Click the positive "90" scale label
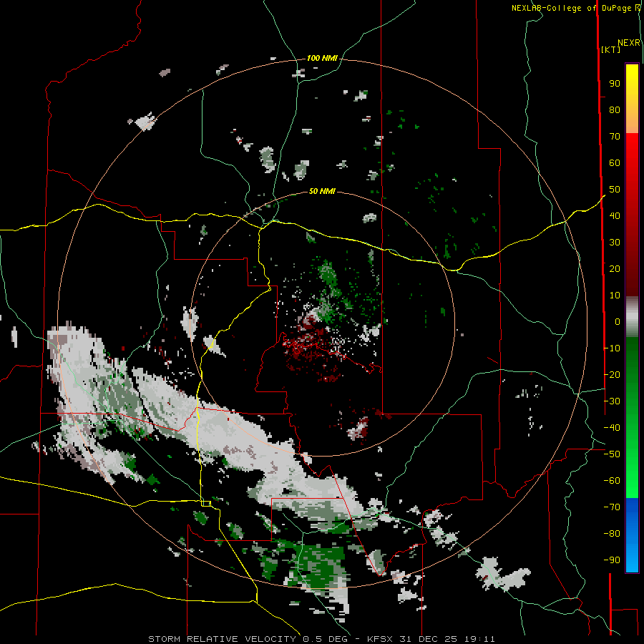Image resolution: width=644 pixels, height=644 pixels. tap(615, 84)
